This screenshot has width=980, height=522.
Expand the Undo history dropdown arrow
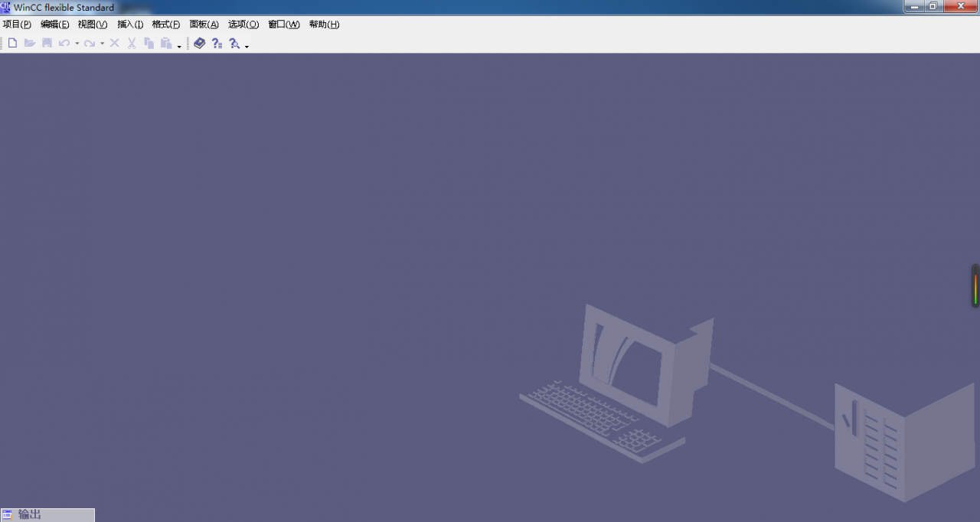pyautogui.click(x=77, y=44)
